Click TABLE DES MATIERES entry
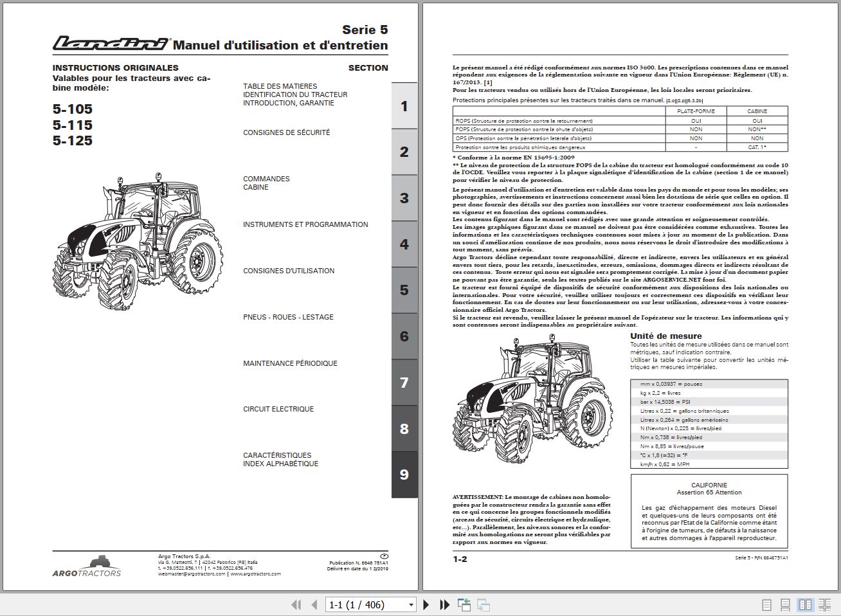This screenshot has width=841, height=616. click(280, 86)
